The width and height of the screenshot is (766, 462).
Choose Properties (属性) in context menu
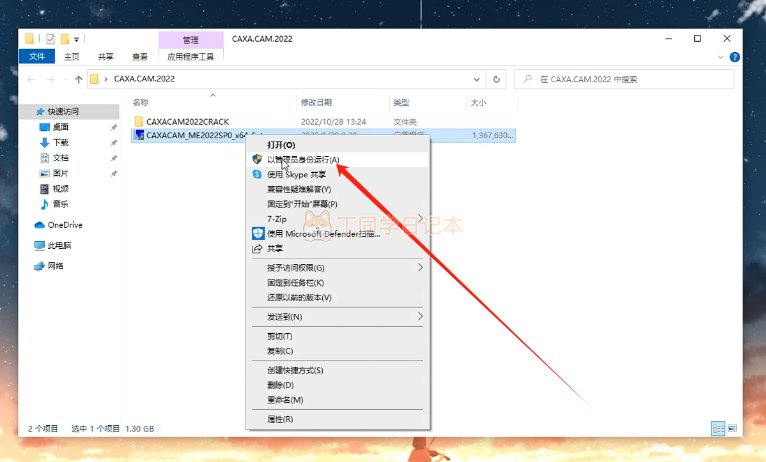[x=338, y=420]
